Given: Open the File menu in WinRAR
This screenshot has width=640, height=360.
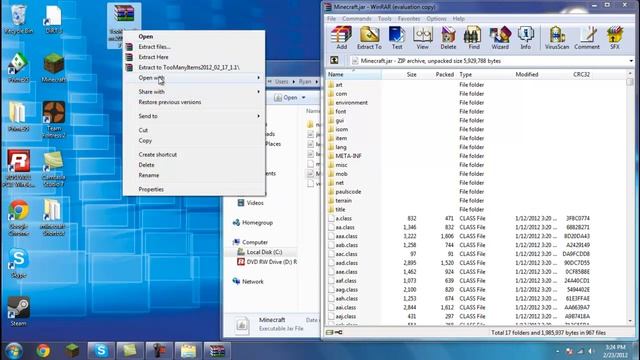Looking at the screenshot, I should pyautogui.click(x=331, y=19).
